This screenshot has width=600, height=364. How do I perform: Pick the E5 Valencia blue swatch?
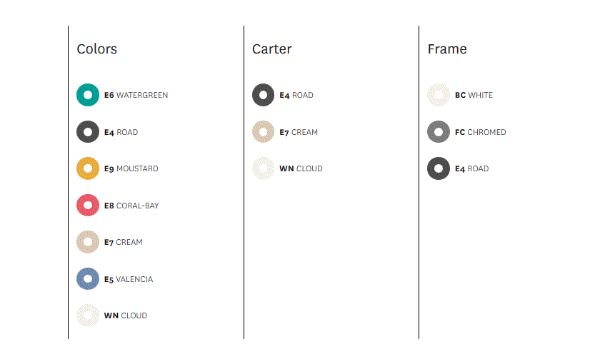click(88, 279)
